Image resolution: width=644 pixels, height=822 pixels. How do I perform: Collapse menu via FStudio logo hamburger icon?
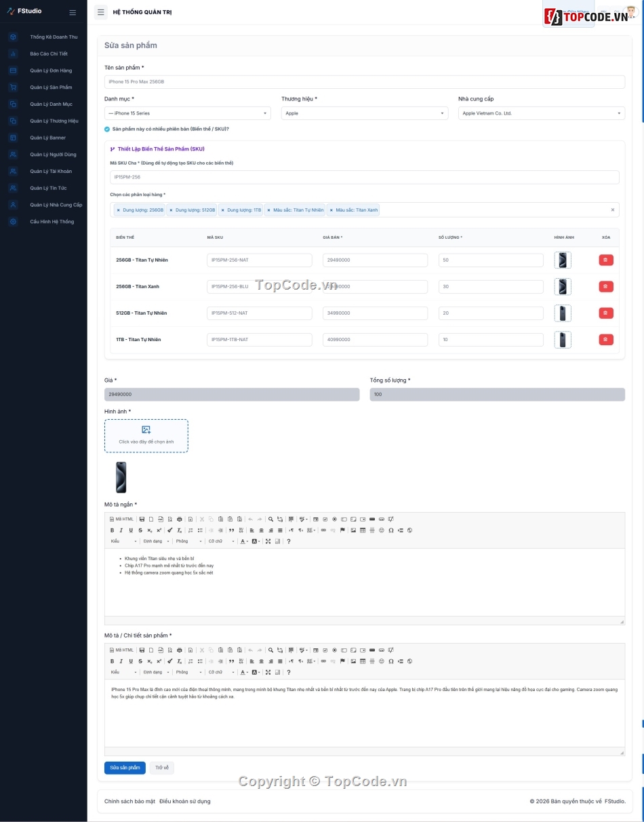73,12
